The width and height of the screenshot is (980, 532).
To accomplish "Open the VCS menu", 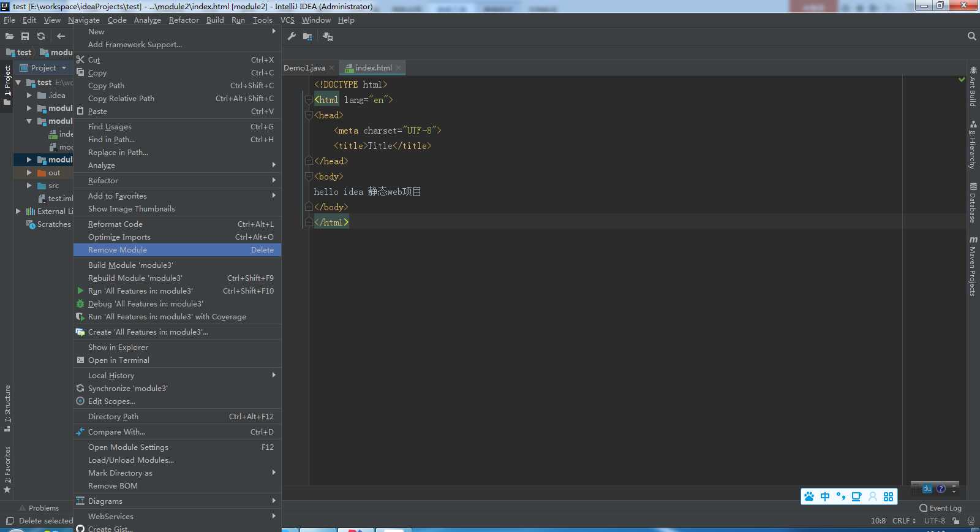I will click(x=287, y=20).
